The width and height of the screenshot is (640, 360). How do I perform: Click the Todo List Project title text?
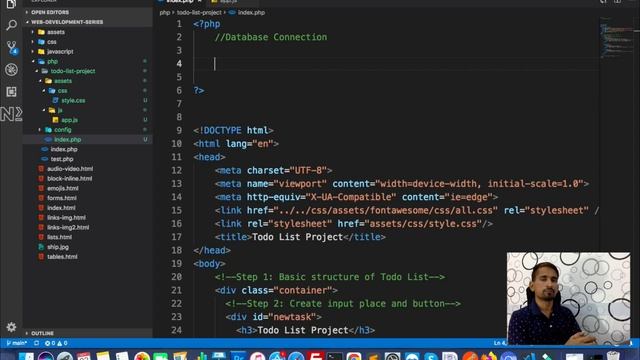point(297,237)
